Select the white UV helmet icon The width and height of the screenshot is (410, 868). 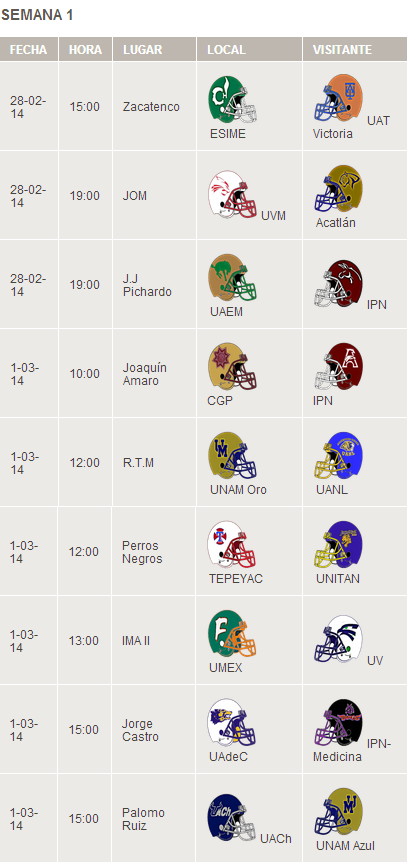pyautogui.click(x=339, y=640)
